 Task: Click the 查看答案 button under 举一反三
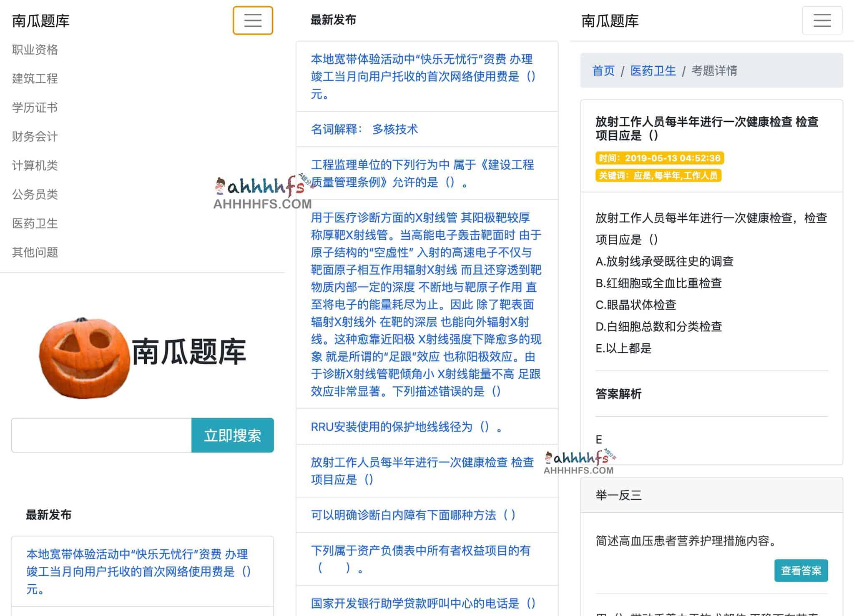(x=801, y=571)
